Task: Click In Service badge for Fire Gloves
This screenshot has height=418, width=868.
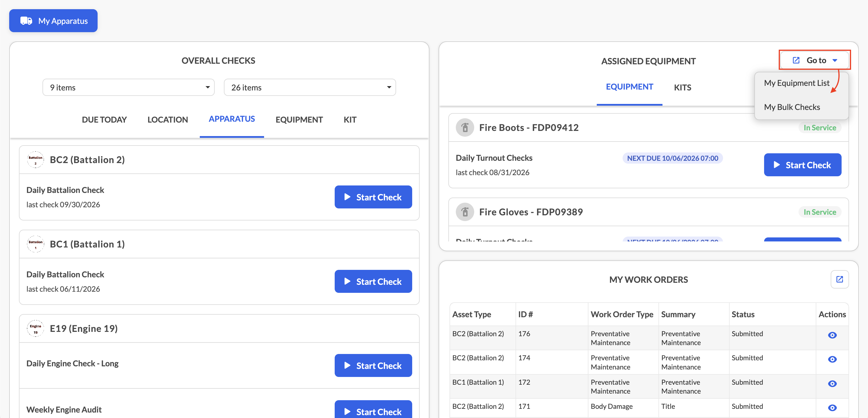Action: pyautogui.click(x=819, y=212)
